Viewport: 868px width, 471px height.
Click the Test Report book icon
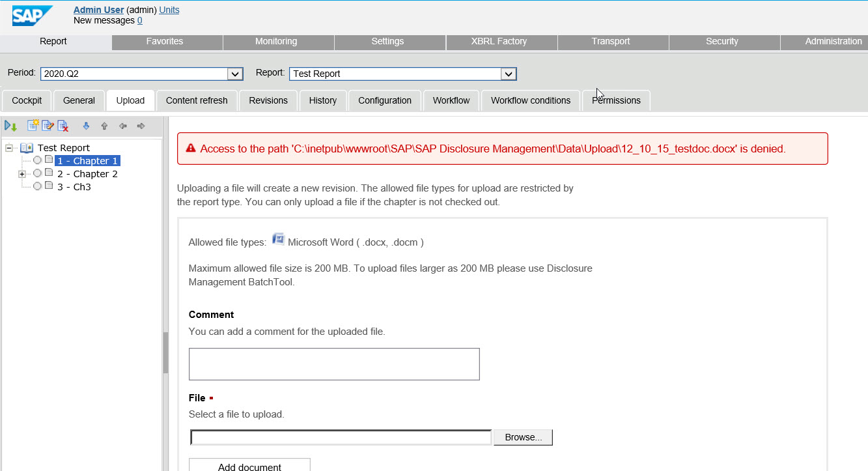(x=27, y=148)
